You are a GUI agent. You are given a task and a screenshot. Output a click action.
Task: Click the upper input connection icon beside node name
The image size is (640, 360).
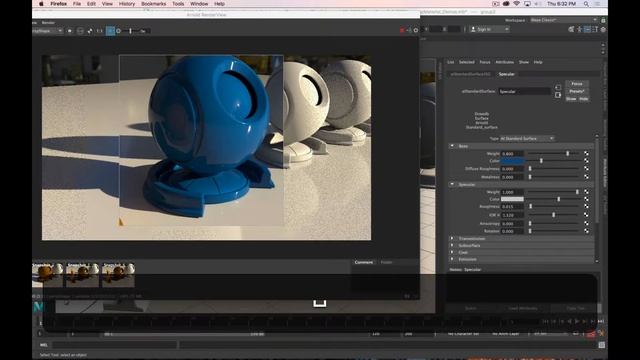pyautogui.click(x=558, y=87)
